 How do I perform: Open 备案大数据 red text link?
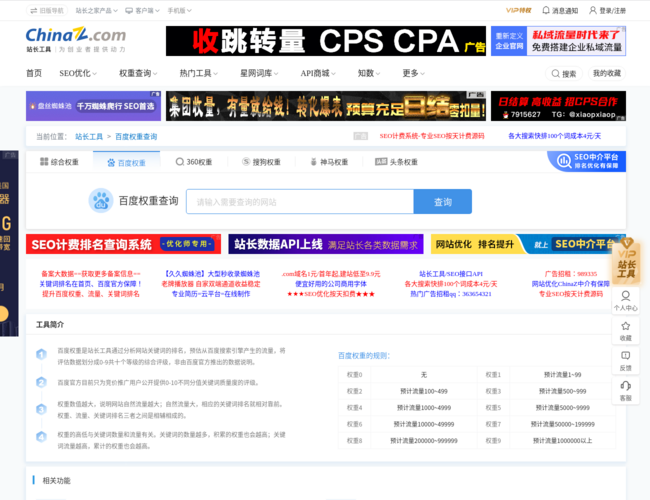click(91, 274)
